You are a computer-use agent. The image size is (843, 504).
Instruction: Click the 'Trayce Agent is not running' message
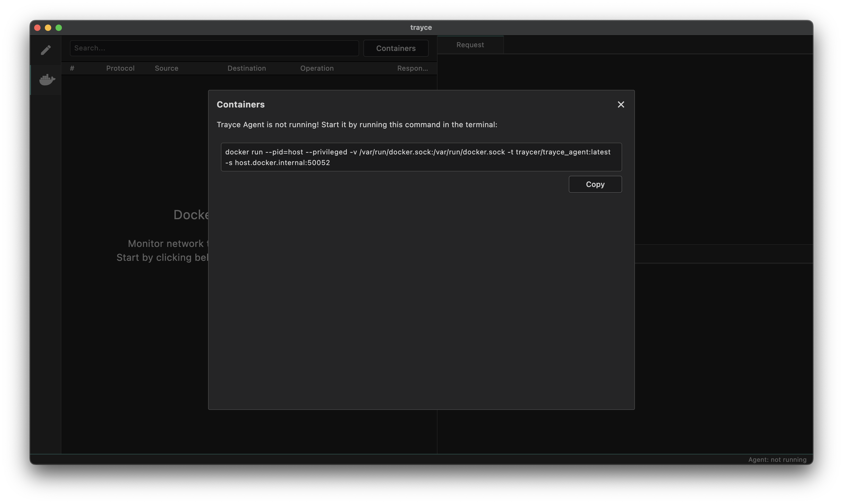357,125
